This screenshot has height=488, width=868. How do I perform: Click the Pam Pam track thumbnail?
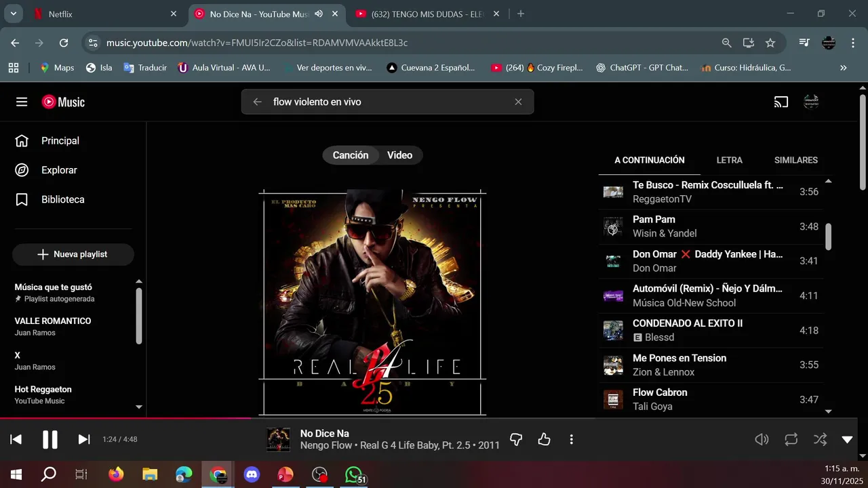(613, 226)
